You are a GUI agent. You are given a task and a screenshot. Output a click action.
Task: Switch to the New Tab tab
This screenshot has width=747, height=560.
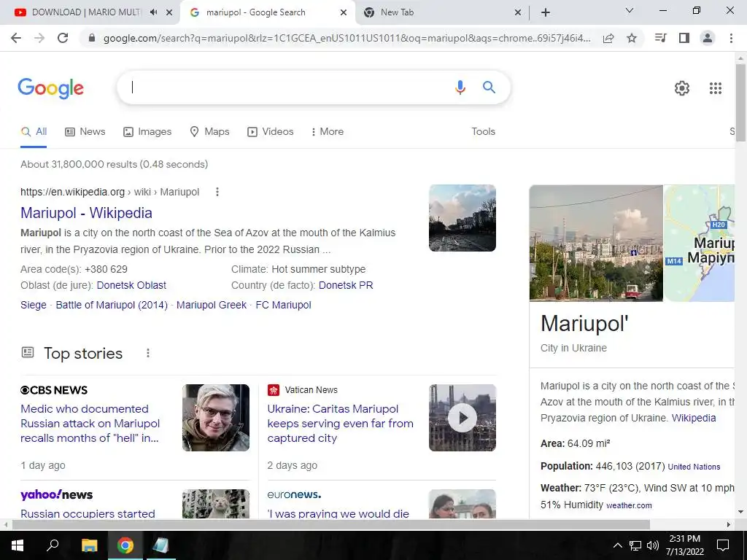[x=397, y=12]
